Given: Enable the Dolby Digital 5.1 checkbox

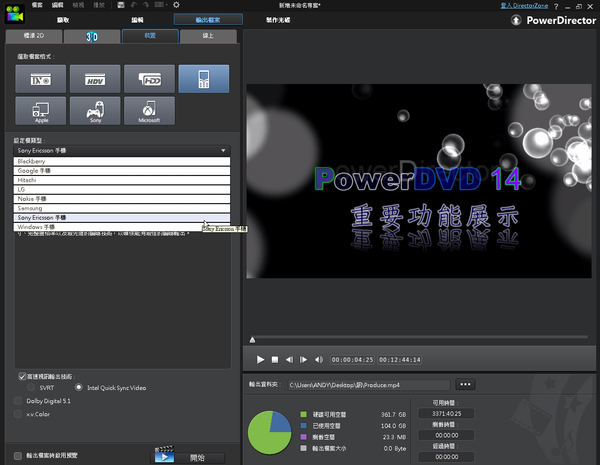Looking at the screenshot, I should [x=17, y=400].
